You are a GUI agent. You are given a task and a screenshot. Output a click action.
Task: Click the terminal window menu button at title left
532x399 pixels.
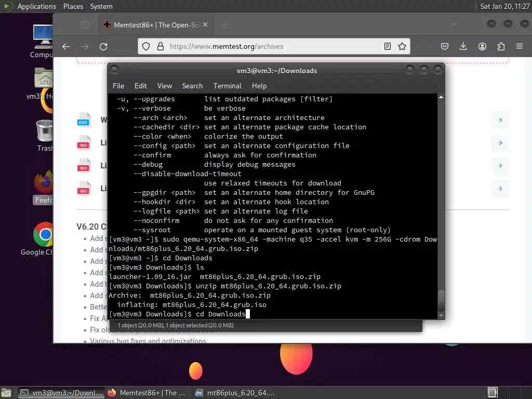[x=114, y=70]
